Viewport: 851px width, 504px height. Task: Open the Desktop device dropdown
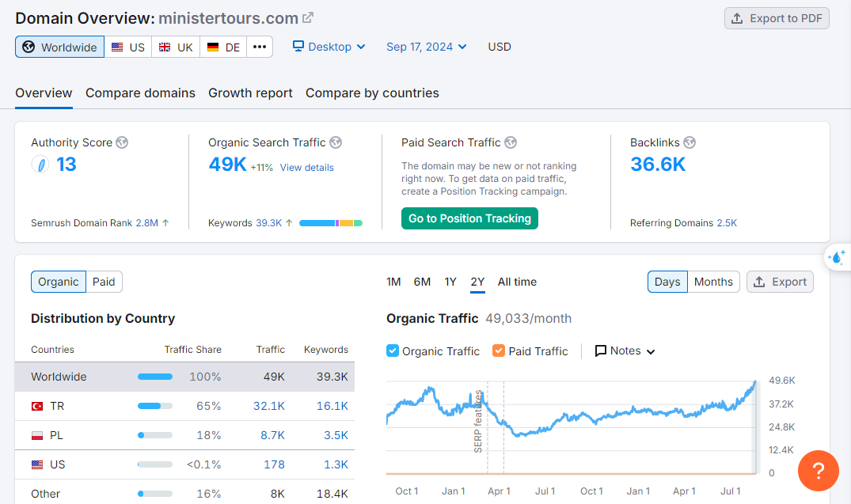coord(329,47)
